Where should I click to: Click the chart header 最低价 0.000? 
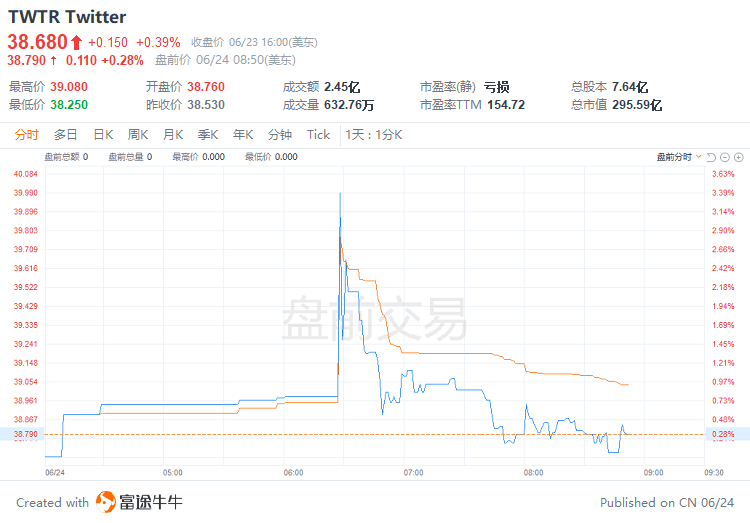pyautogui.click(x=271, y=157)
